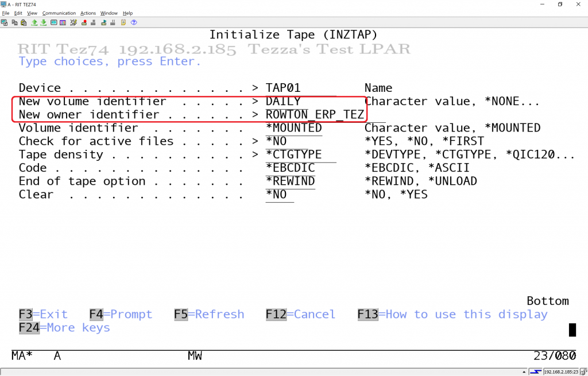588x376 pixels.
Task: Click the Copy icon in the toolbar
Action: coord(14,22)
